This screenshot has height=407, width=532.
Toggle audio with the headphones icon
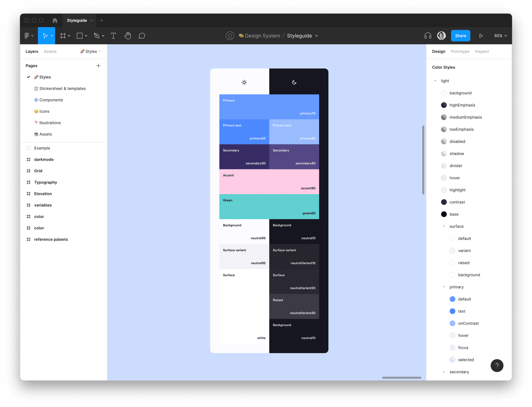pos(428,36)
